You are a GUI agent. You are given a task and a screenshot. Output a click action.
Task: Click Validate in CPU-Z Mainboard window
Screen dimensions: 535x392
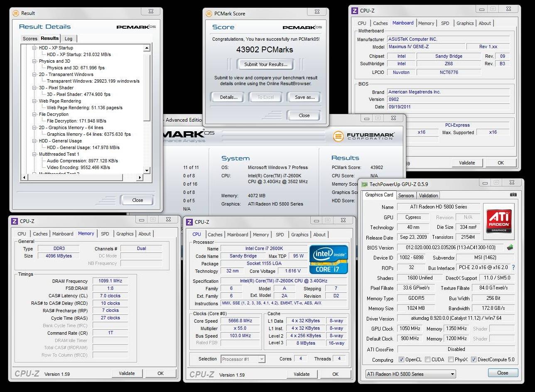pyautogui.click(x=467, y=163)
